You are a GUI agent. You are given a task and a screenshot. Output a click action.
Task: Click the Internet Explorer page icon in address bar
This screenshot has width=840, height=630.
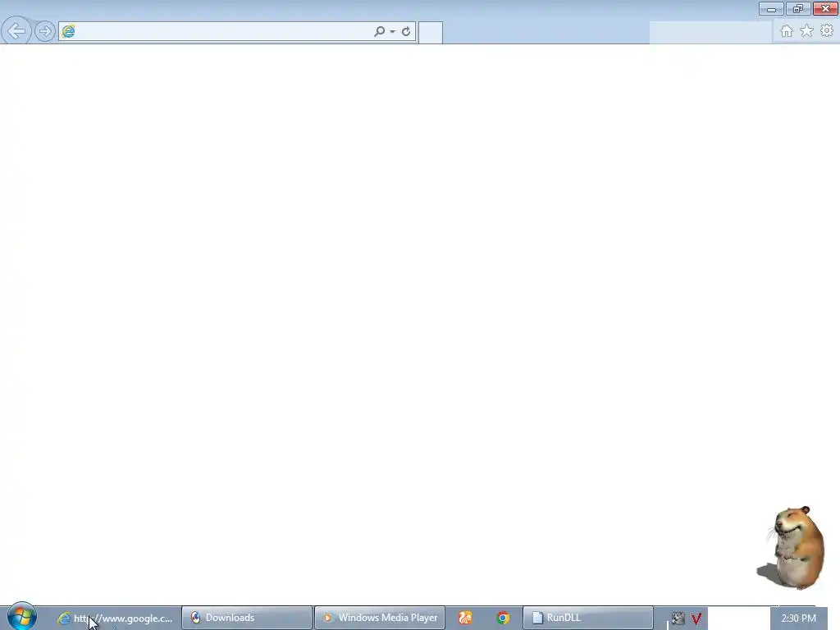(x=69, y=31)
